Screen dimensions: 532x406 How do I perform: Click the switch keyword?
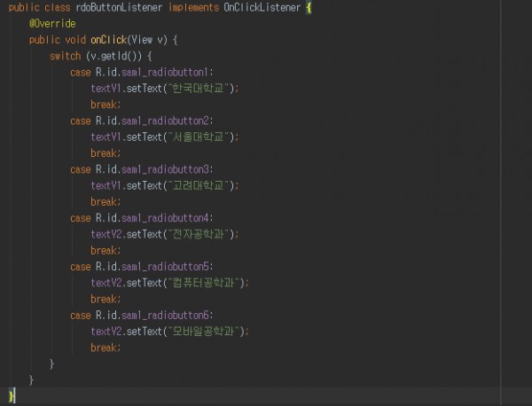(x=65, y=56)
